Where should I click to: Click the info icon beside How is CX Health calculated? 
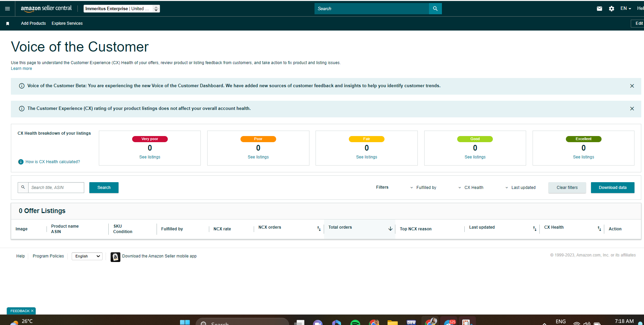coord(21,162)
